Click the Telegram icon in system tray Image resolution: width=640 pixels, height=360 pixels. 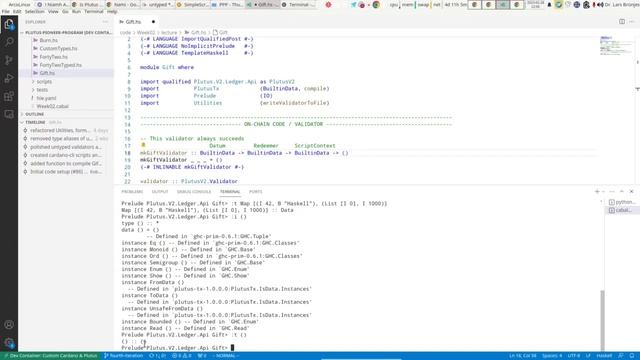(x=353, y=5)
